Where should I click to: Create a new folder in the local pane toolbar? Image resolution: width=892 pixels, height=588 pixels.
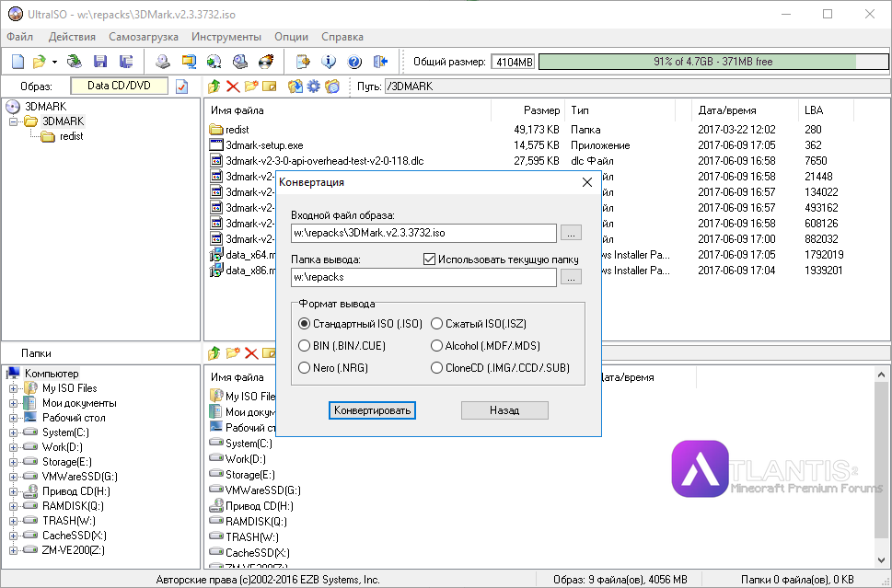pos(233,353)
